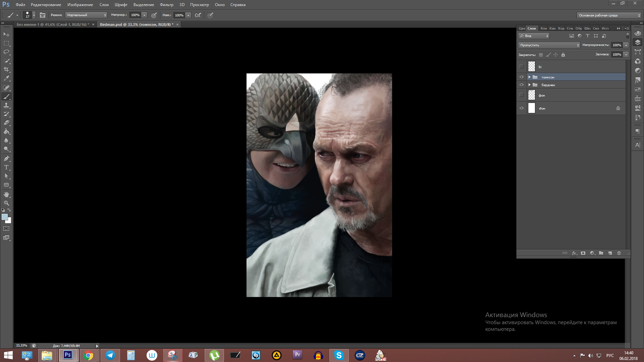Select the Rectangle shape tool

[x=6, y=185]
